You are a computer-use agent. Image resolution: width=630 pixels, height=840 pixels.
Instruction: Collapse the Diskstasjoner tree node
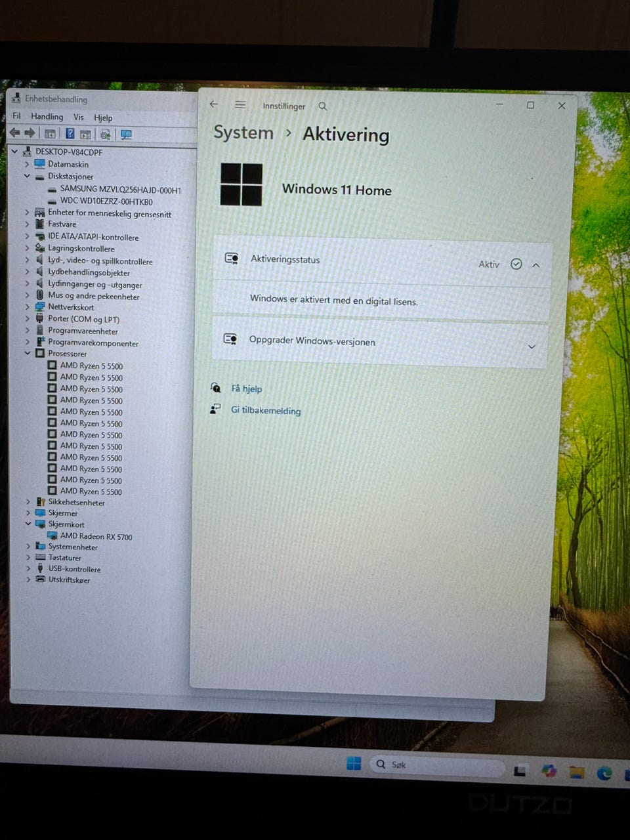point(27,176)
